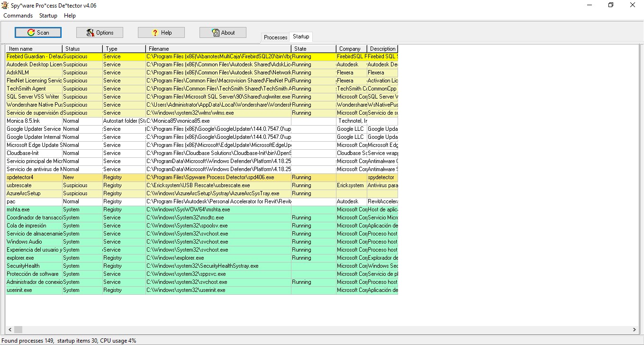Switch to the Processes tab

(x=275, y=37)
